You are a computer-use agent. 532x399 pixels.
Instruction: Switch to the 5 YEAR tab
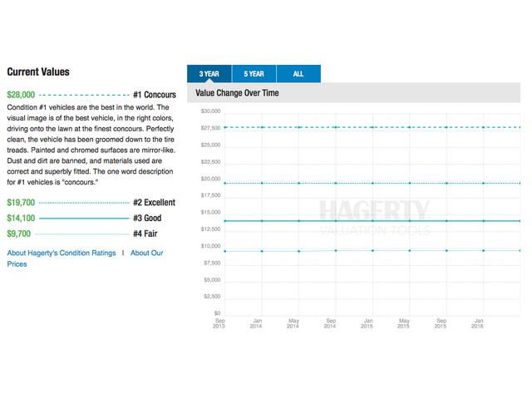pos(254,74)
